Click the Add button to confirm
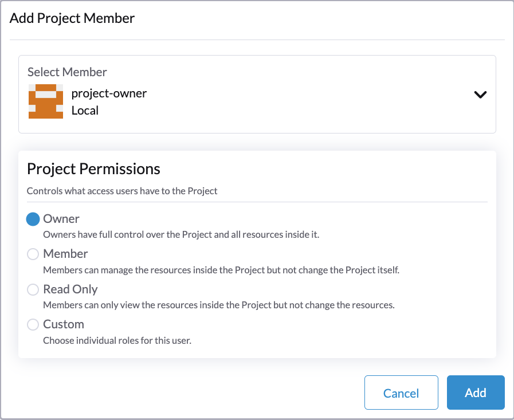 coord(476,392)
